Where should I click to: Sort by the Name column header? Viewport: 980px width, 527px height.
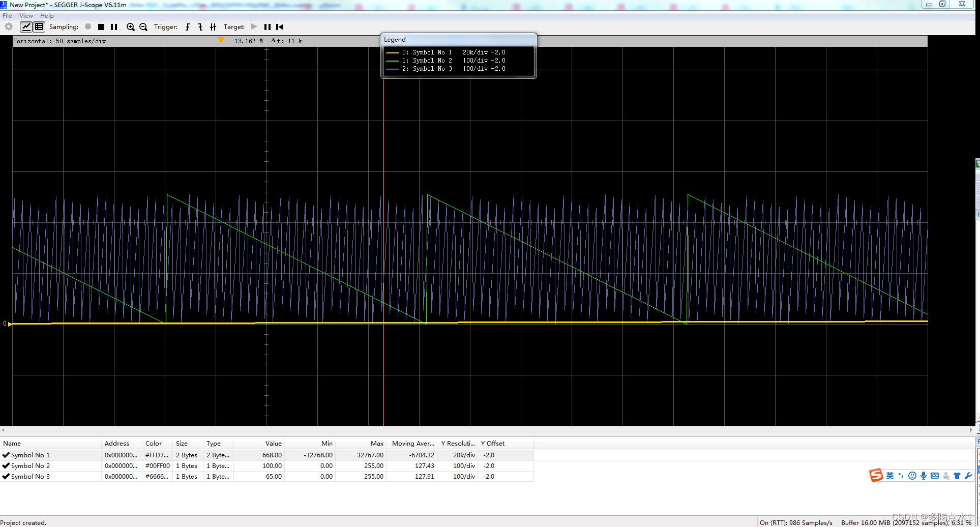click(x=51, y=444)
